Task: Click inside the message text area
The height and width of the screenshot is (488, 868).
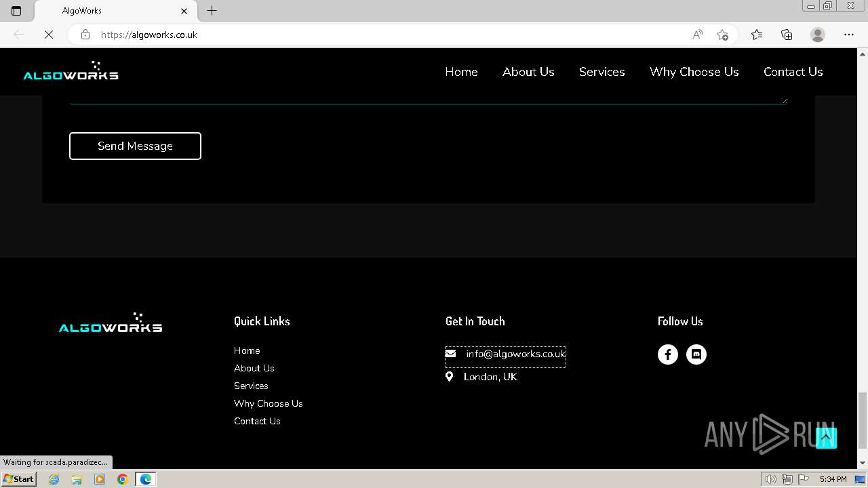Action: click(x=429, y=100)
